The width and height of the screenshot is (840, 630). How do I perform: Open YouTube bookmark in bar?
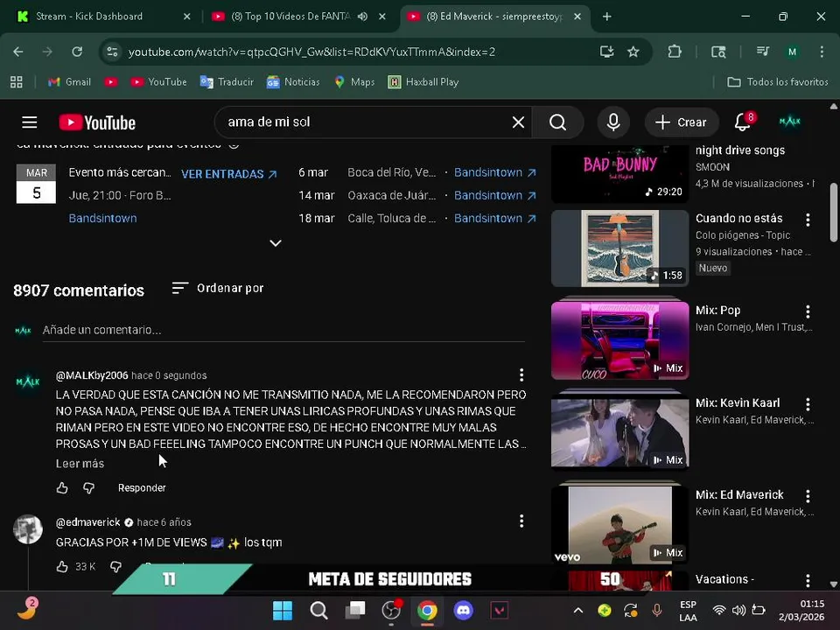coord(159,82)
